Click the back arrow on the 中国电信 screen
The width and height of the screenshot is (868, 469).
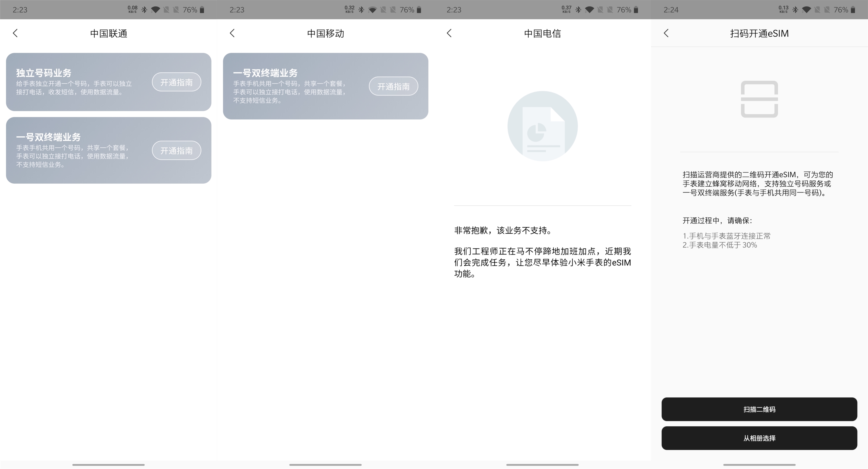pyautogui.click(x=450, y=33)
